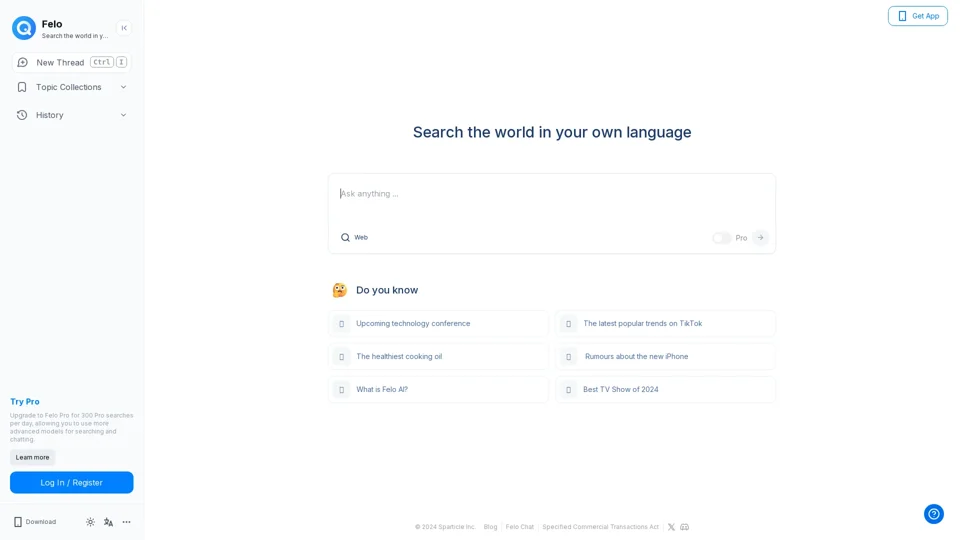Open the help question mark button
This screenshot has width=960, height=540.
coord(934,514)
